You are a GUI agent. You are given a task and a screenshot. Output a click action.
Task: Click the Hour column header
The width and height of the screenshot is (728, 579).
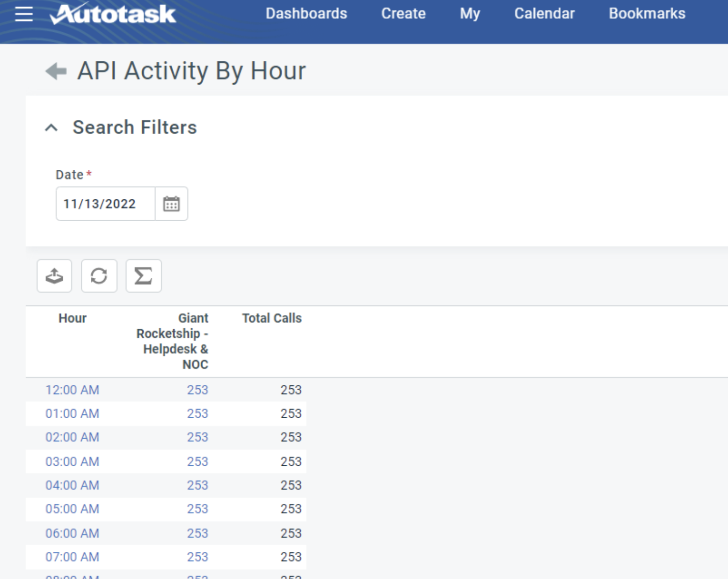pyautogui.click(x=73, y=318)
